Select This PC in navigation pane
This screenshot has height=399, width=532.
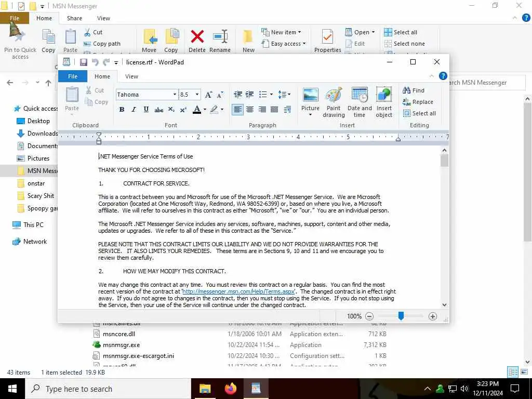(28, 224)
